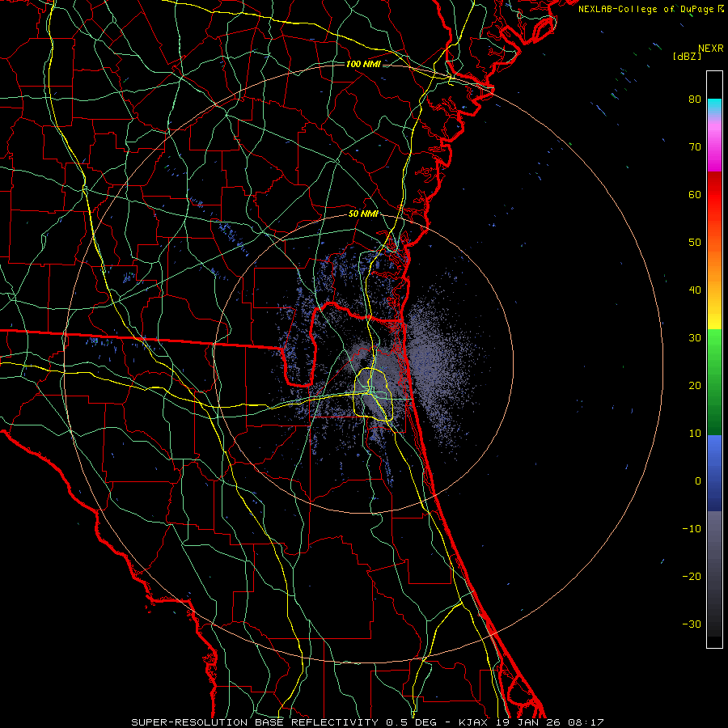Click the 50 NMI range ring label
The image size is (728, 728).
click(363, 214)
